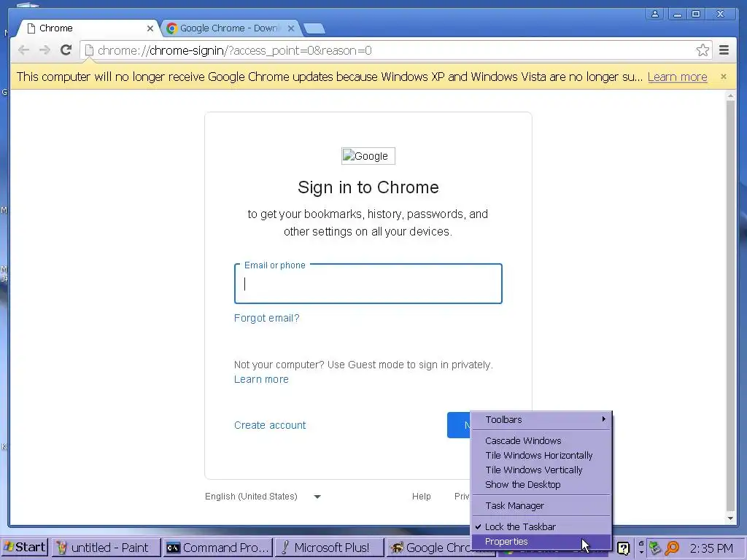The height and width of the screenshot is (560, 747).
Task: Click the address bar URL
Action: (x=234, y=50)
